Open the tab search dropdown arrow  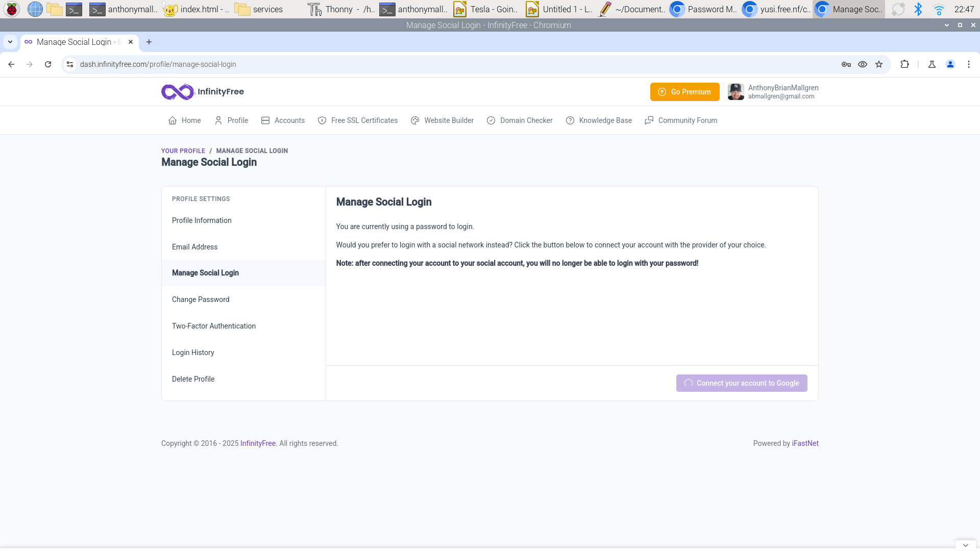click(10, 42)
